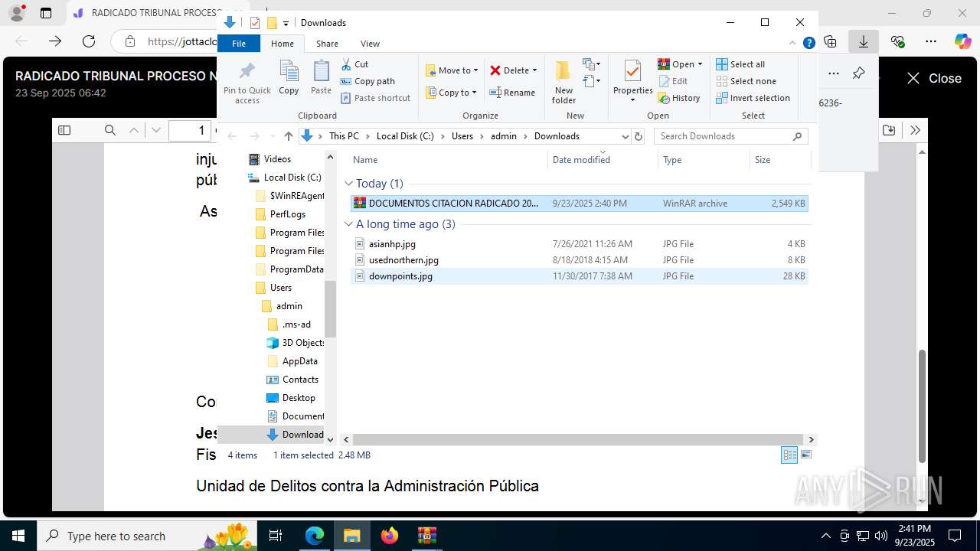Create a New folder
980x551 pixels.
pyautogui.click(x=563, y=82)
